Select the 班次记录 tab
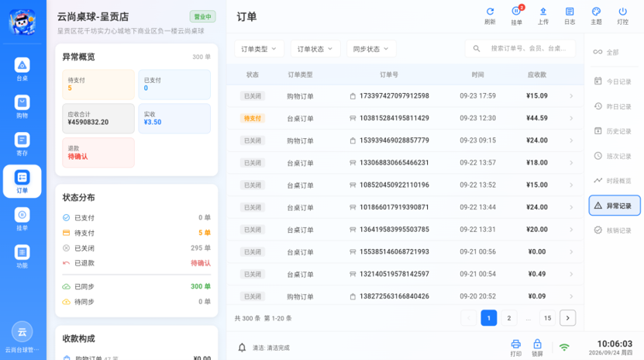Screen dimensions: 644x360 coord(614,156)
